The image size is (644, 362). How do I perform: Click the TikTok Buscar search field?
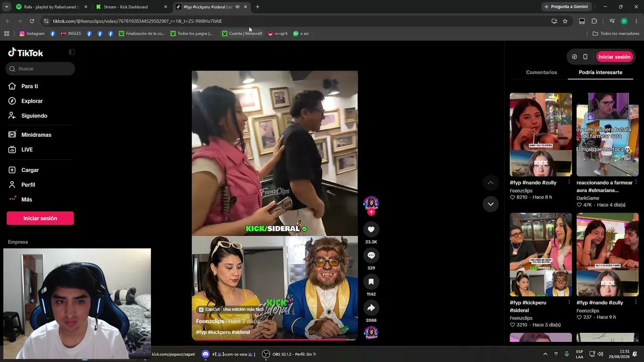tap(40, 69)
